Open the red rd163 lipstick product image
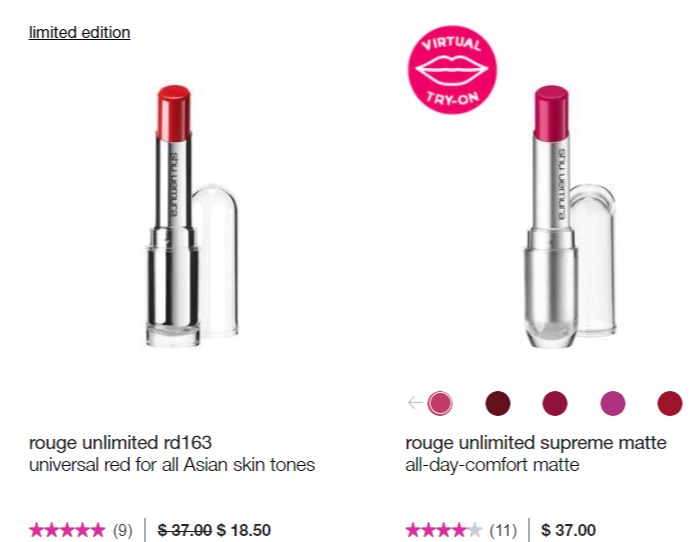Image resolution: width=692 pixels, height=542 pixels. coord(192,216)
